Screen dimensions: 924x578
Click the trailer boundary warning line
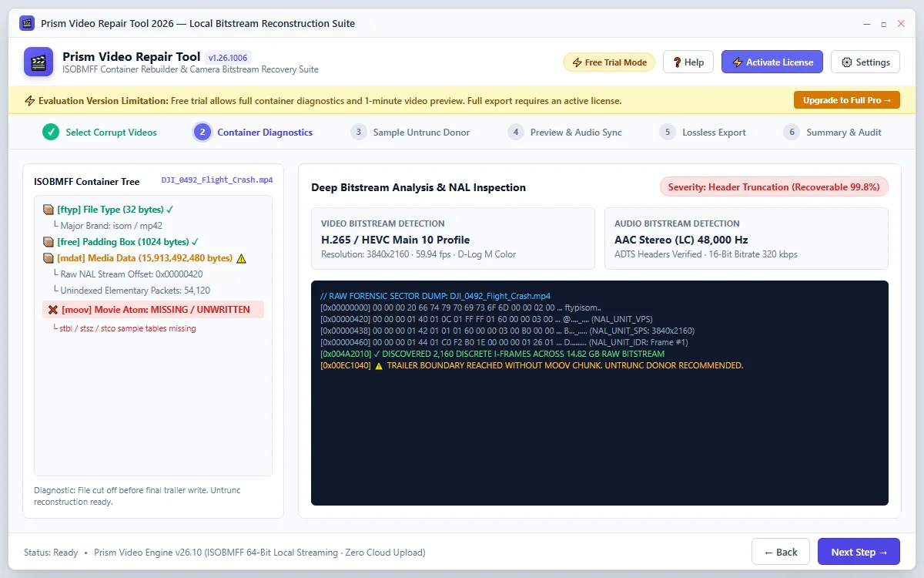pos(532,365)
